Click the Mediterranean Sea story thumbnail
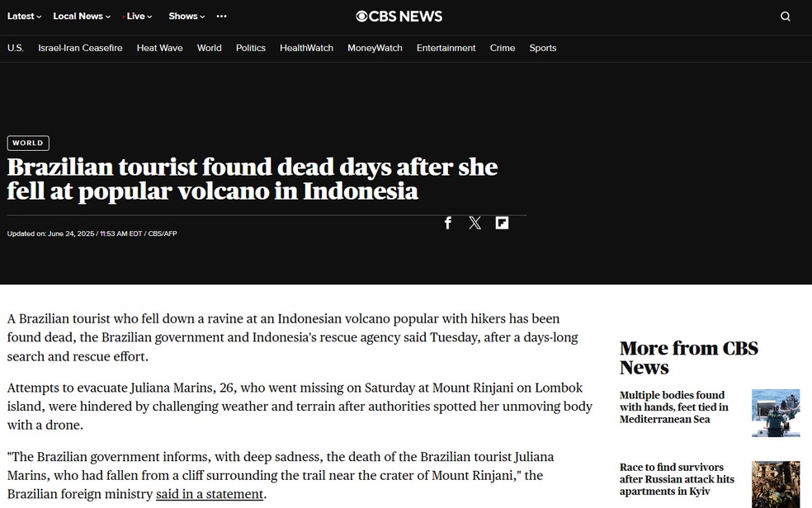The height and width of the screenshot is (508, 812). pos(776,412)
